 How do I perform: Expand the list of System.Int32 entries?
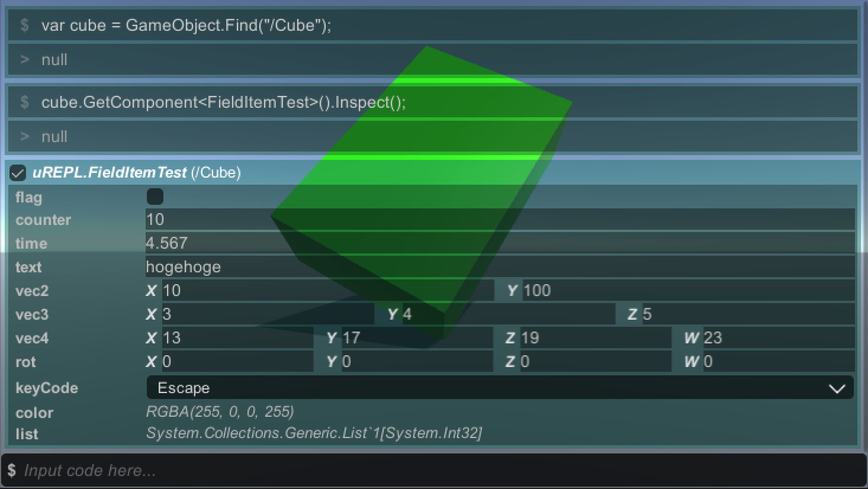314,433
